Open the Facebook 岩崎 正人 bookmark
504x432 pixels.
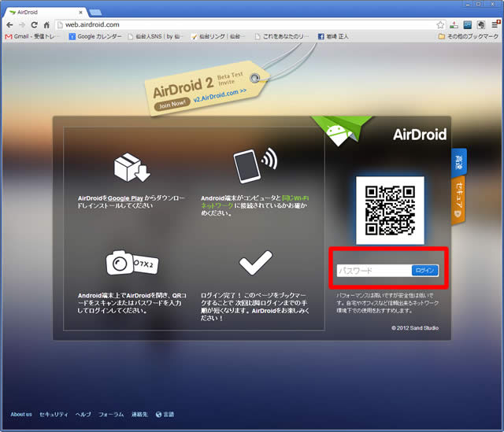[333, 36]
